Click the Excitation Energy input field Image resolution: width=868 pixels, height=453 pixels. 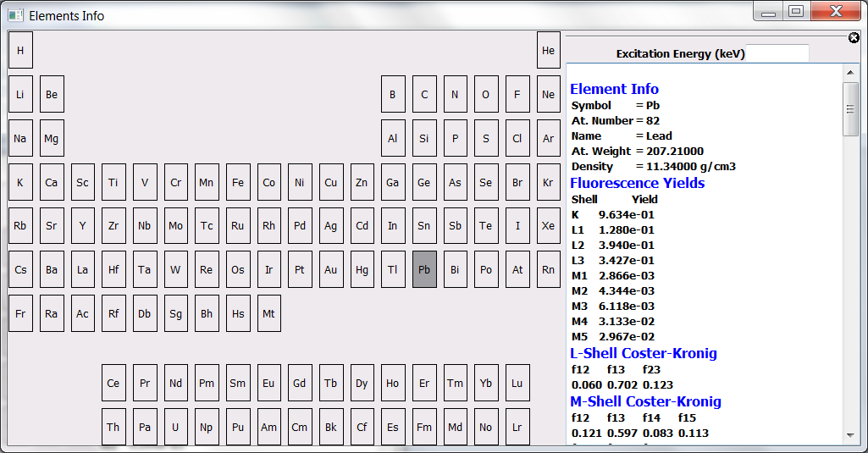777,53
